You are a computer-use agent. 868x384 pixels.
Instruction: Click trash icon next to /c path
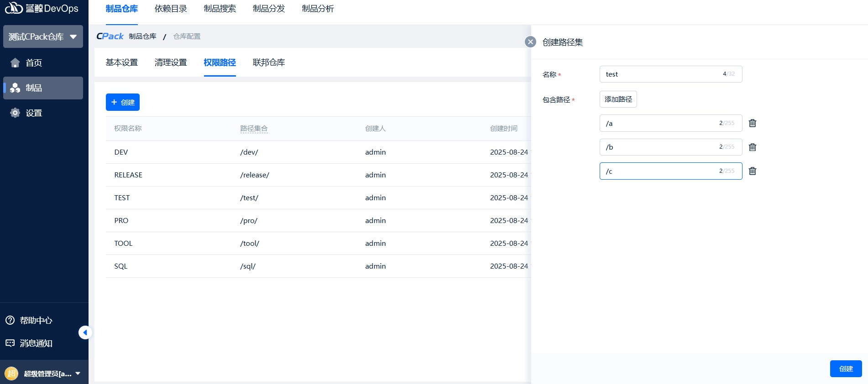pos(753,171)
